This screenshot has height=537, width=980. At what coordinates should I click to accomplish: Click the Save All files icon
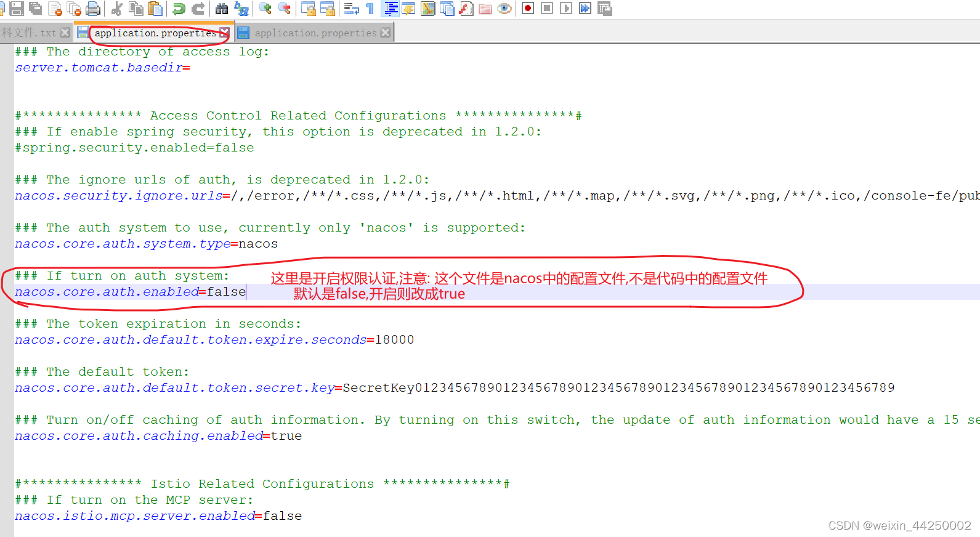click(x=36, y=9)
